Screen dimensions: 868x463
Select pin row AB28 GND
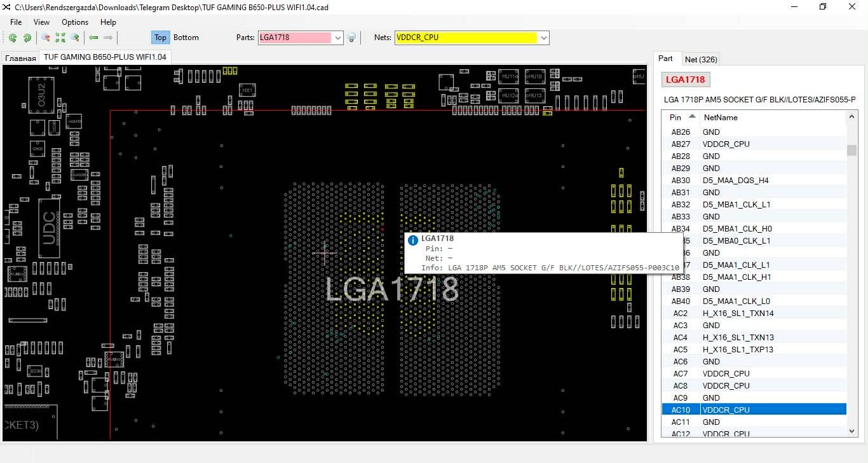coord(754,156)
